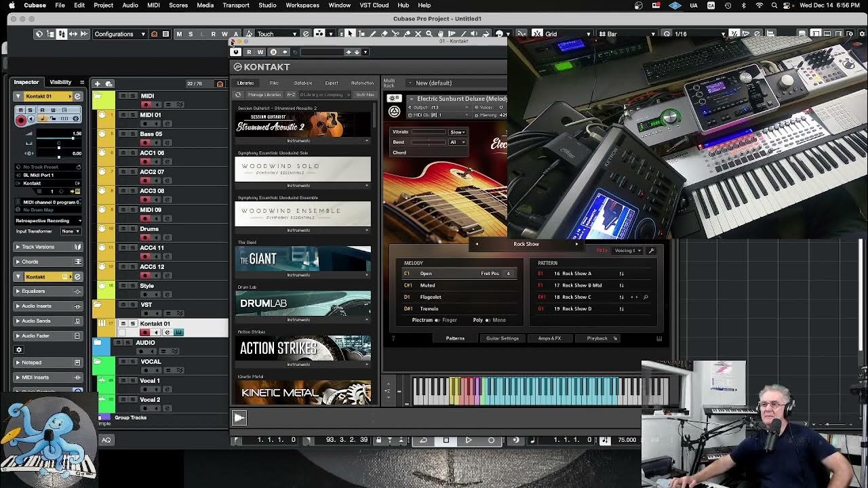Image resolution: width=868 pixels, height=488 pixels.
Task: Click Amps & FX button
Action: 549,338
